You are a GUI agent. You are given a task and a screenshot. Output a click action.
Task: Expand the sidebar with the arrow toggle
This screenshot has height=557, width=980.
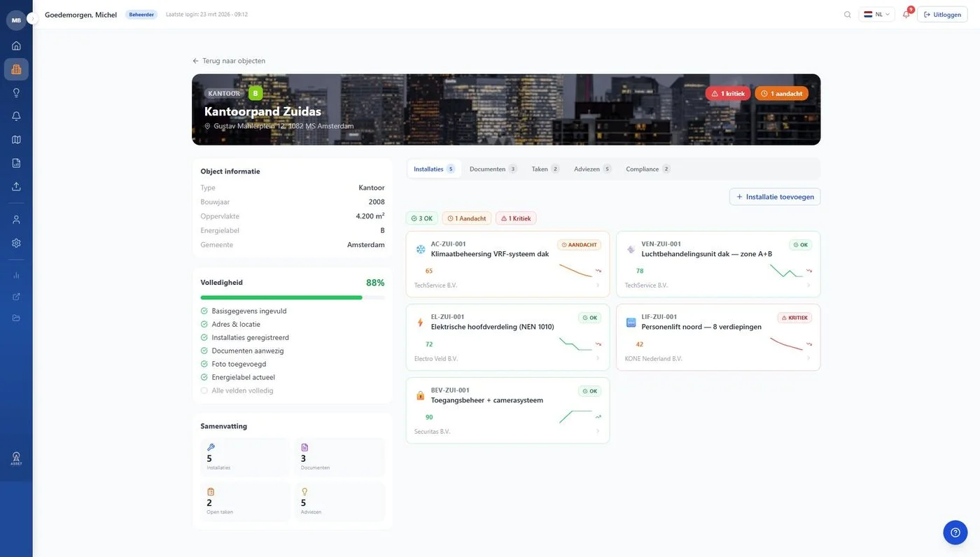[x=32, y=19]
